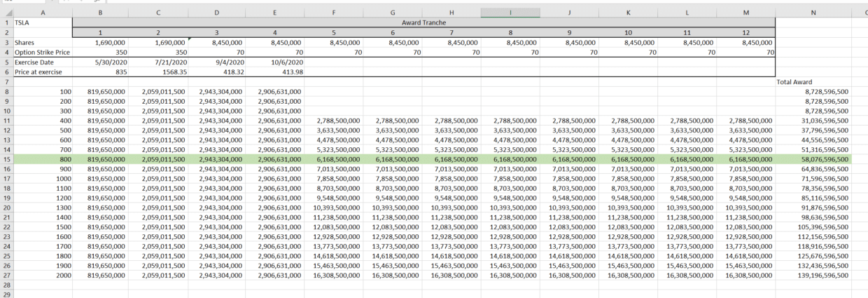Select total award 44,556,596,500

813,140
